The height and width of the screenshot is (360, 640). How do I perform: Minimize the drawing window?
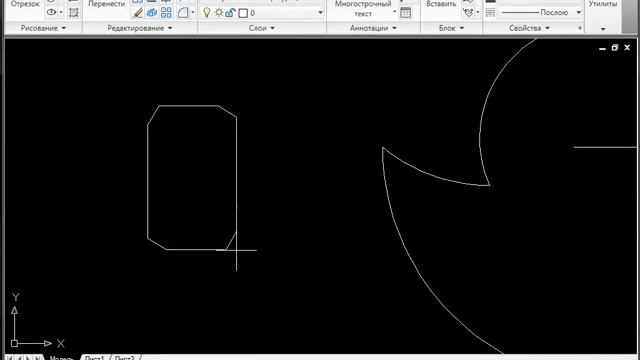tap(602, 48)
